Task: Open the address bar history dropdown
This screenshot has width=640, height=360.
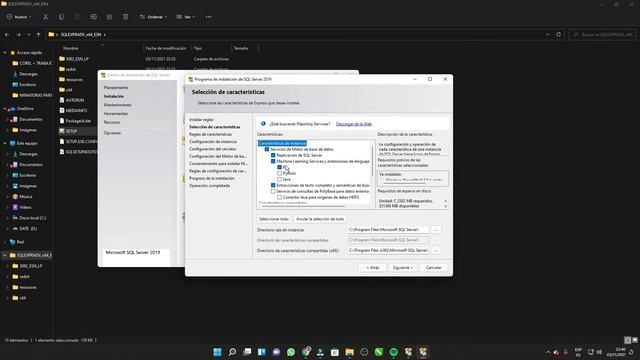Action: (547, 35)
